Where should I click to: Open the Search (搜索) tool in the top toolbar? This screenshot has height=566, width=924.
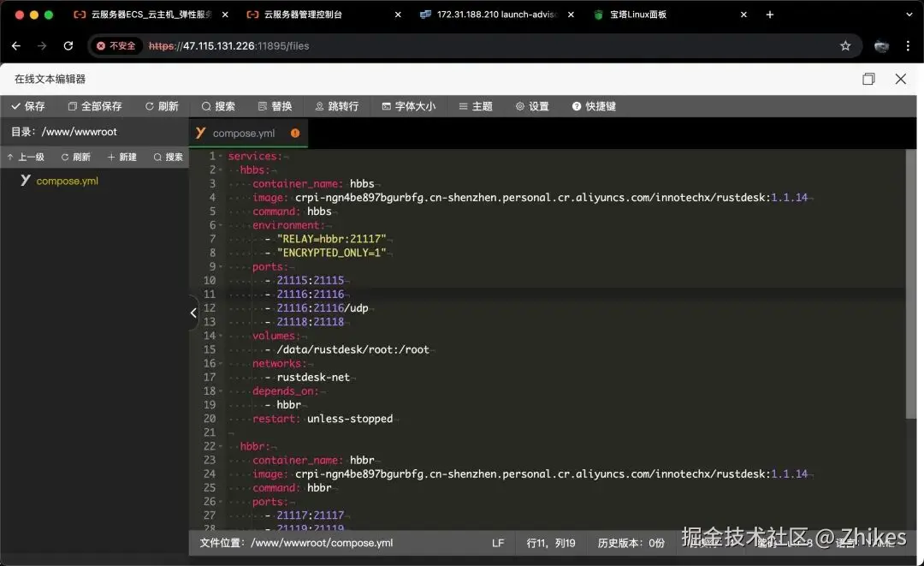tap(218, 106)
